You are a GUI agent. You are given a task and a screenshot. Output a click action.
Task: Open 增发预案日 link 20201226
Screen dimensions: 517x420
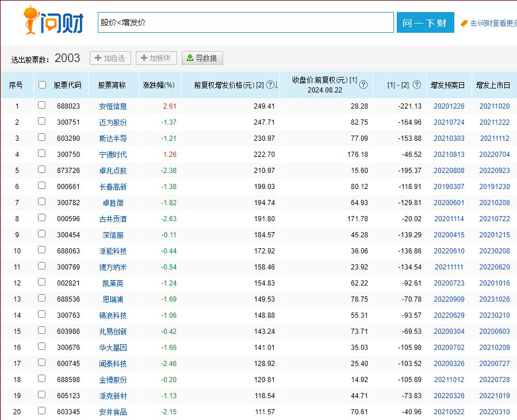point(449,106)
